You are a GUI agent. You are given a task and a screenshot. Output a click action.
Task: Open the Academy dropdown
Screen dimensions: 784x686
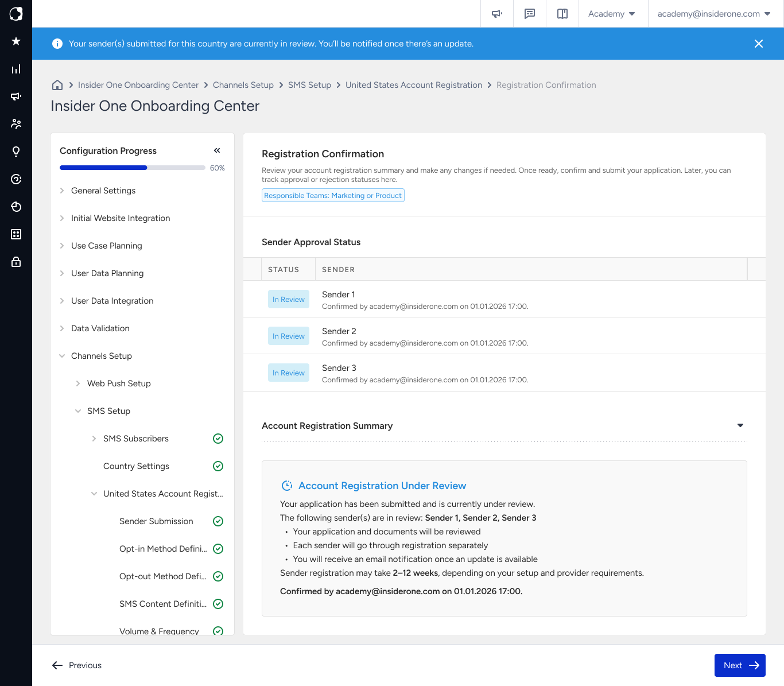click(611, 14)
